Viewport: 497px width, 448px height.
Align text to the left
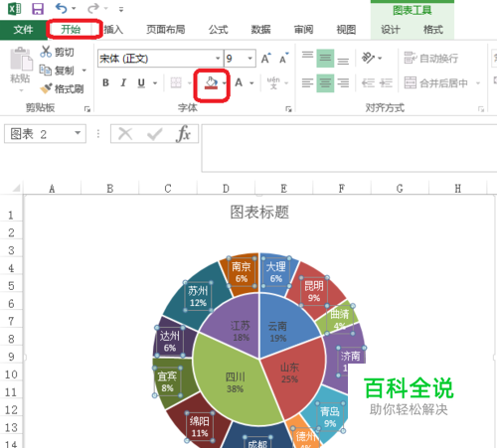point(307,82)
